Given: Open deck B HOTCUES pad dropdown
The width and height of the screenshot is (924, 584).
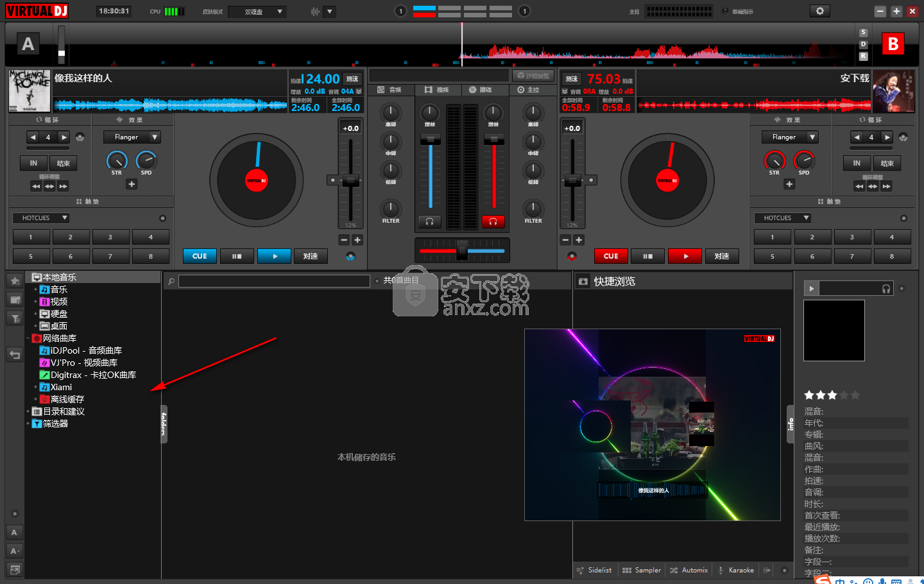Looking at the screenshot, I should click(x=783, y=218).
